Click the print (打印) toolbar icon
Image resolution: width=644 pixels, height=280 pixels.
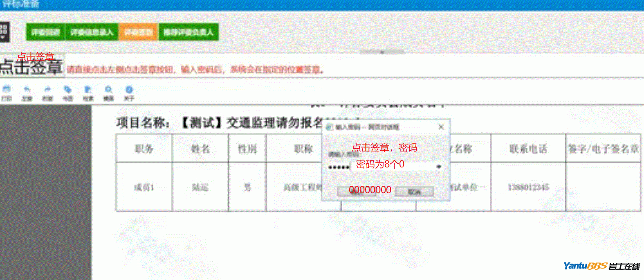[x=7, y=90]
